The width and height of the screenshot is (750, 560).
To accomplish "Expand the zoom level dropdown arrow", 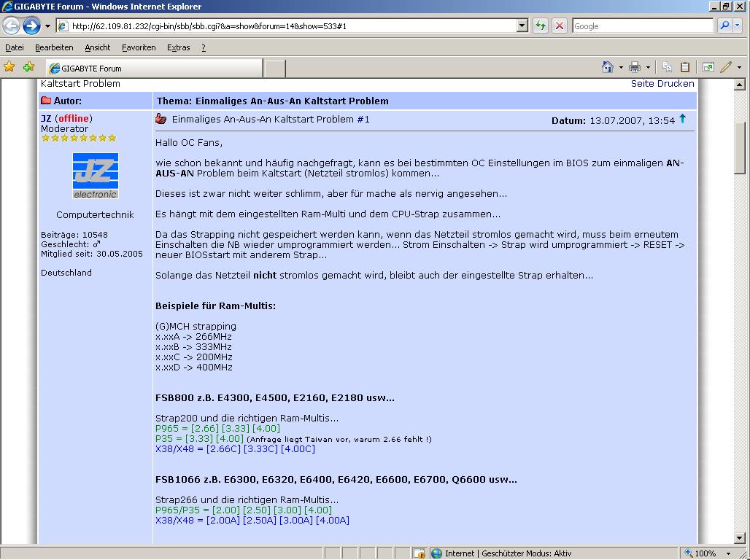I will (728, 553).
